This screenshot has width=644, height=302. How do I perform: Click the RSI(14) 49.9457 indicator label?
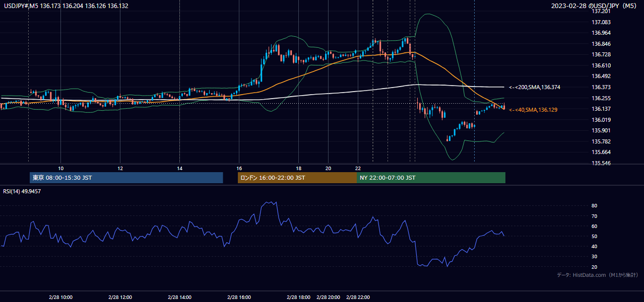coord(22,191)
